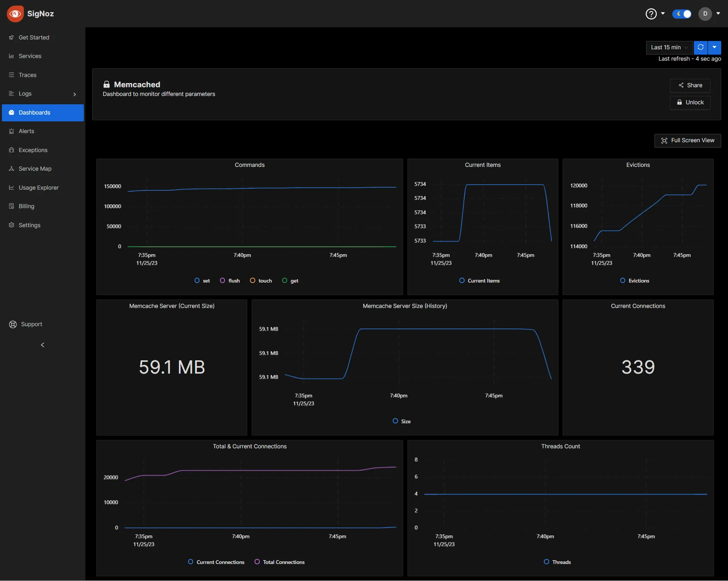Viewport: 728px width, 581px height.
Task: Click the Current Items panel title
Action: [x=483, y=165]
